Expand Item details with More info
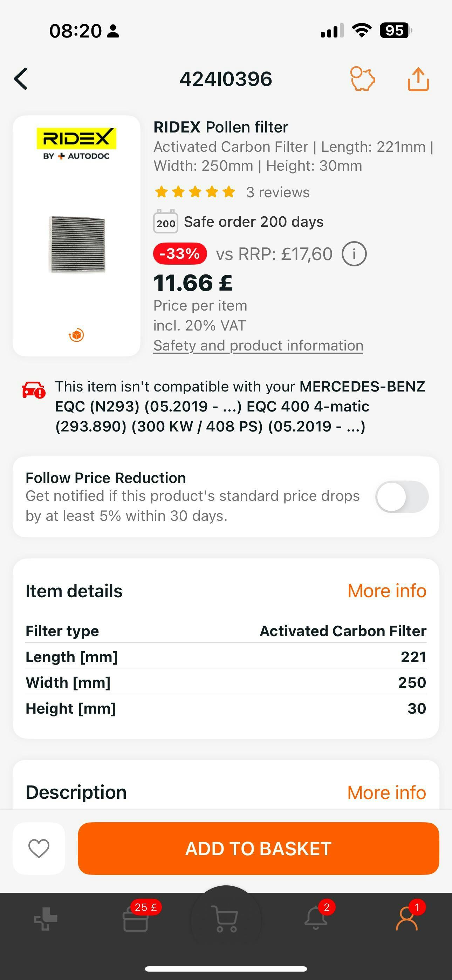This screenshot has width=452, height=980. tap(386, 591)
